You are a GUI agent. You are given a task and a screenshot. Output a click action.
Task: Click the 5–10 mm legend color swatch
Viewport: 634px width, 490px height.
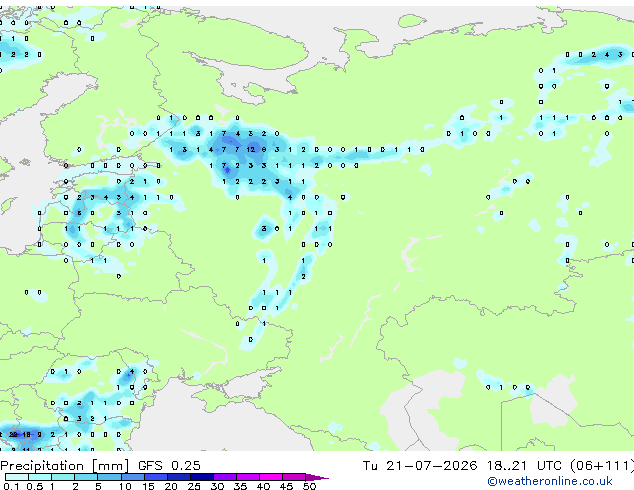109,477
